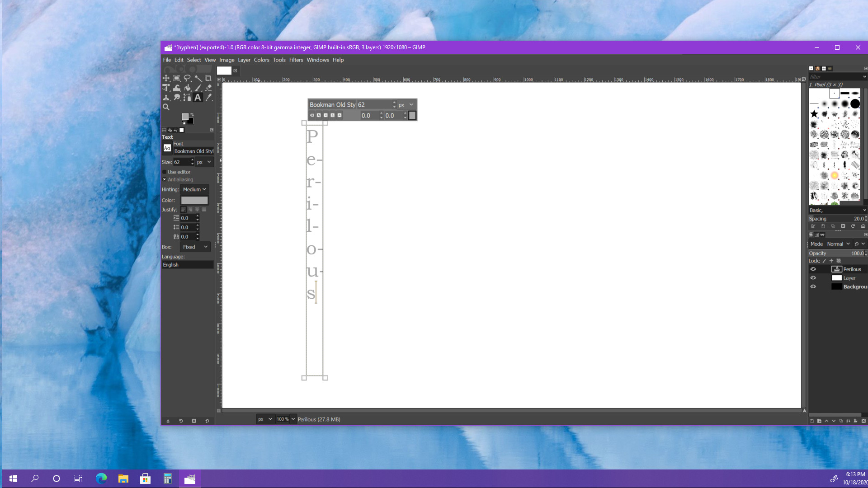Select the Zoom magnifier tool
The width and height of the screenshot is (868, 488).
[166, 107]
